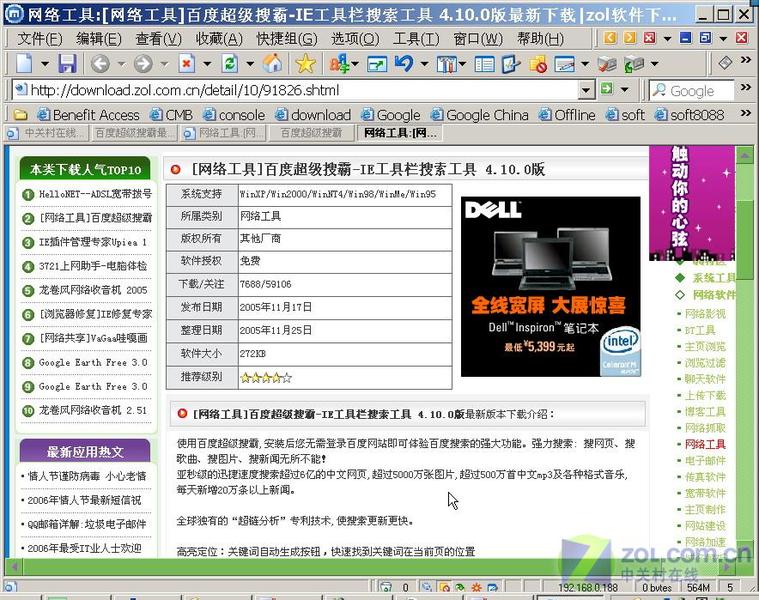Refresh the page with the green arrows icon
Screen dimensions: 759x600
[230, 63]
